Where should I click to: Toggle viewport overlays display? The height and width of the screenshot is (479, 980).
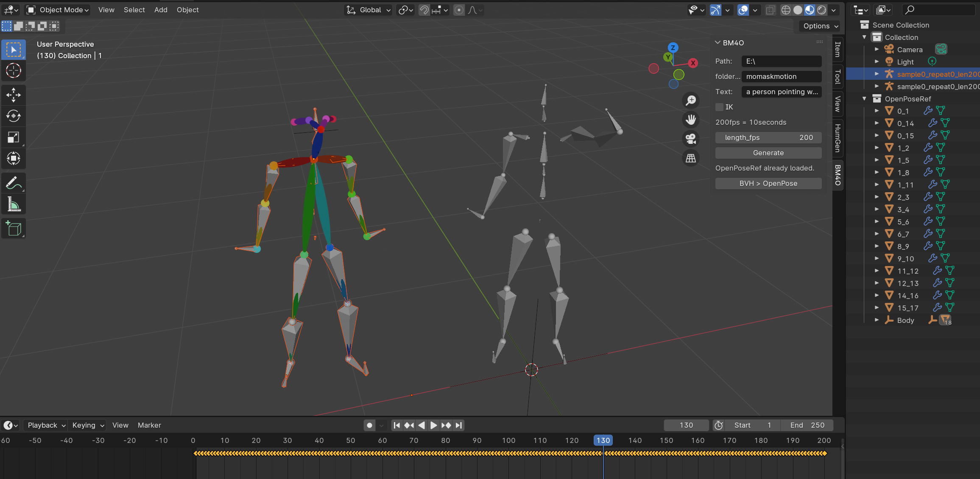743,10
